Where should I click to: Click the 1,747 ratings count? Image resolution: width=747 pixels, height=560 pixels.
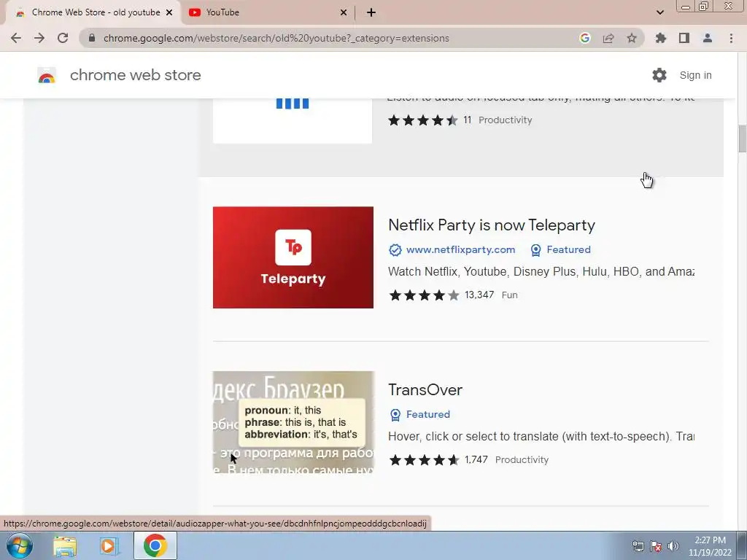point(476,459)
